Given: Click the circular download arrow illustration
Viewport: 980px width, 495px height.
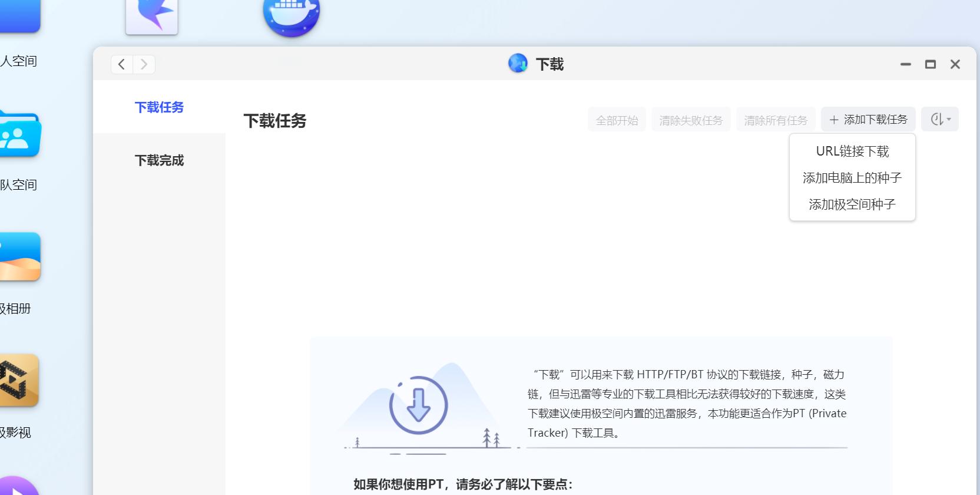Looking at the screenshot, I should pyautogui.click(x=419, y=405).
